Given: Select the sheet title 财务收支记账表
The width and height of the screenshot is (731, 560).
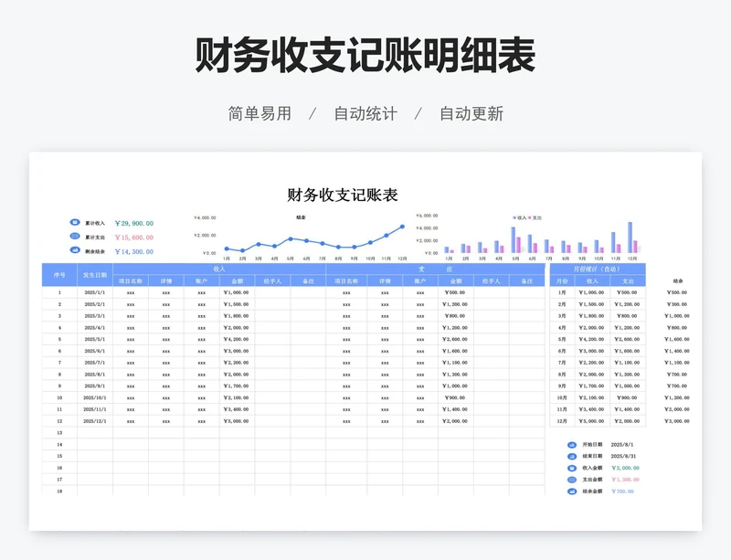Looking at the screenshot, I should 342,195.
